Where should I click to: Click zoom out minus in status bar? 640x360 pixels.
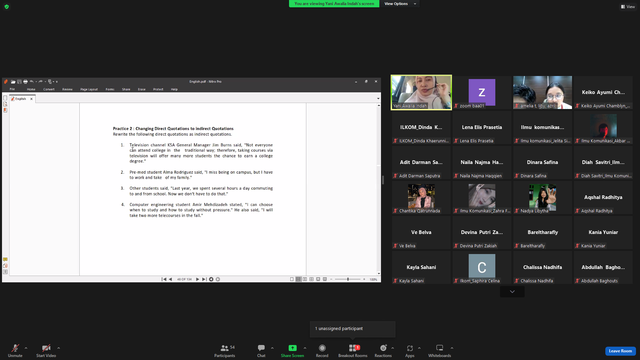click(x=331, y=279)
